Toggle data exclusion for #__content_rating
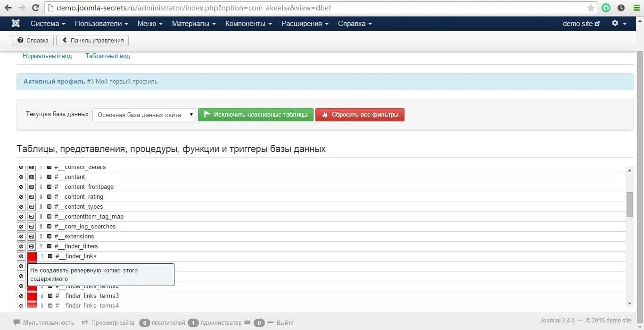The height and width of the screenshot is (330, 644). point(31,196)
